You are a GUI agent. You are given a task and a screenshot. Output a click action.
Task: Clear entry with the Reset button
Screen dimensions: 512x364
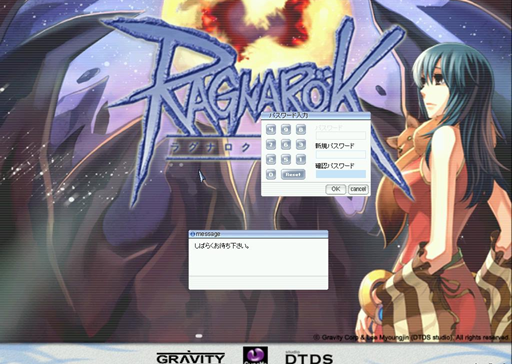coord(293,174)
